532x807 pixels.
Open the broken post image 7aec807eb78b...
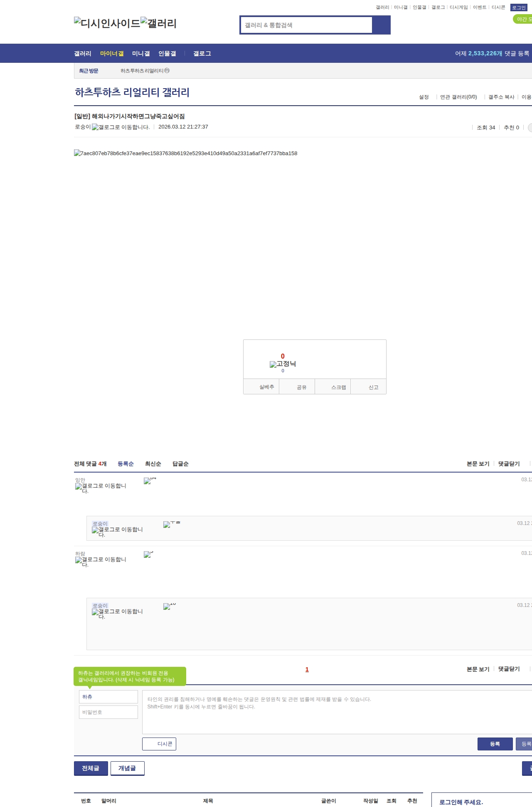[186, 153]
